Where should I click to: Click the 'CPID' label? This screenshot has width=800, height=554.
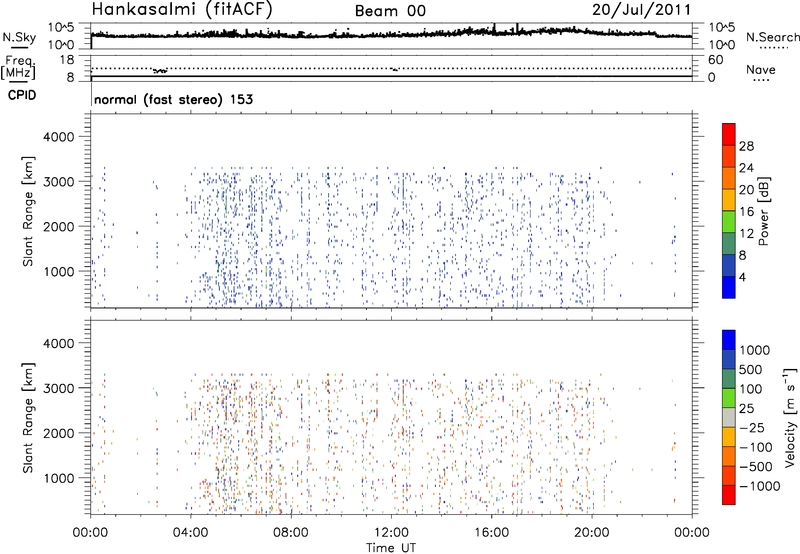[x=22, y=95]
